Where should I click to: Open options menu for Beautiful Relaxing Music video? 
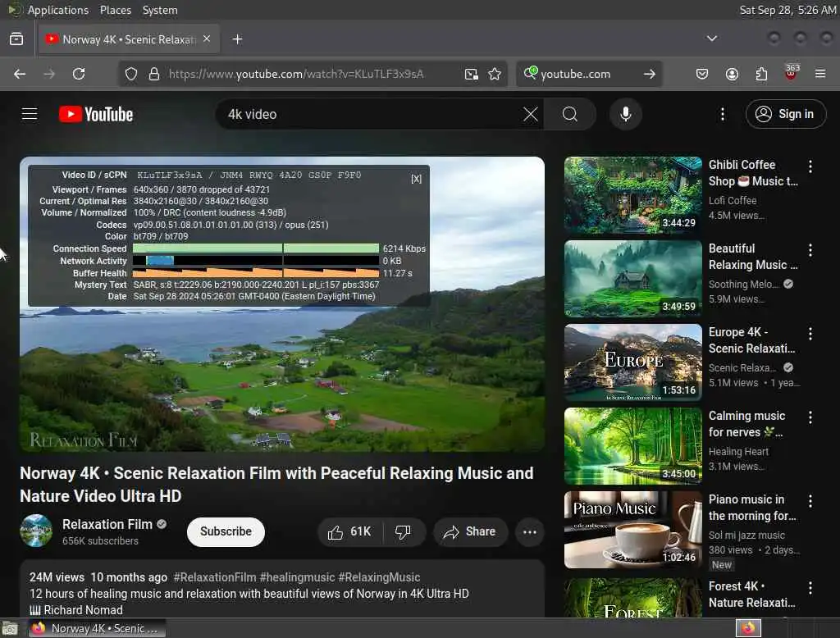pyautogui.click(x=810, y=250)
